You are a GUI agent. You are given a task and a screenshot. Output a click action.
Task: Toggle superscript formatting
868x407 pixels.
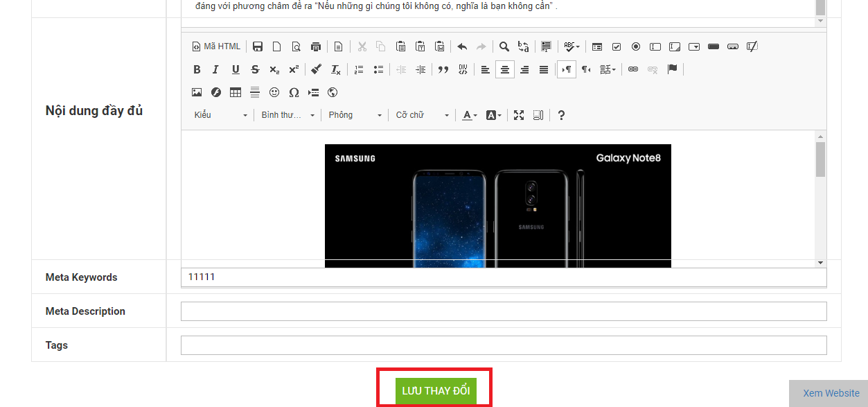coord(294,69)
